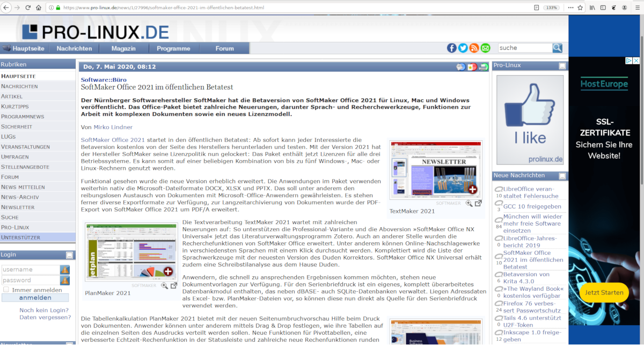Viewport: 644px width, 345px height.
Task: Open the I like thumbs-up image
Action: point(530,119)
